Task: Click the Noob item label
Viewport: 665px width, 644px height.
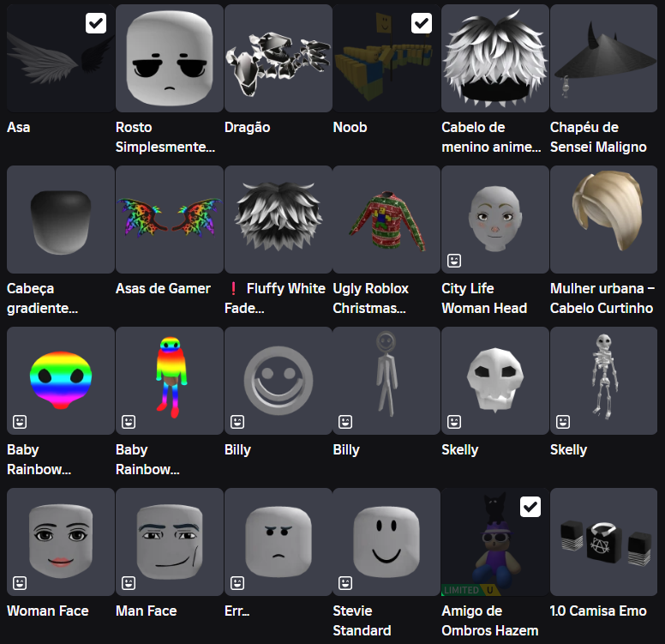Action: coord(350,128)
